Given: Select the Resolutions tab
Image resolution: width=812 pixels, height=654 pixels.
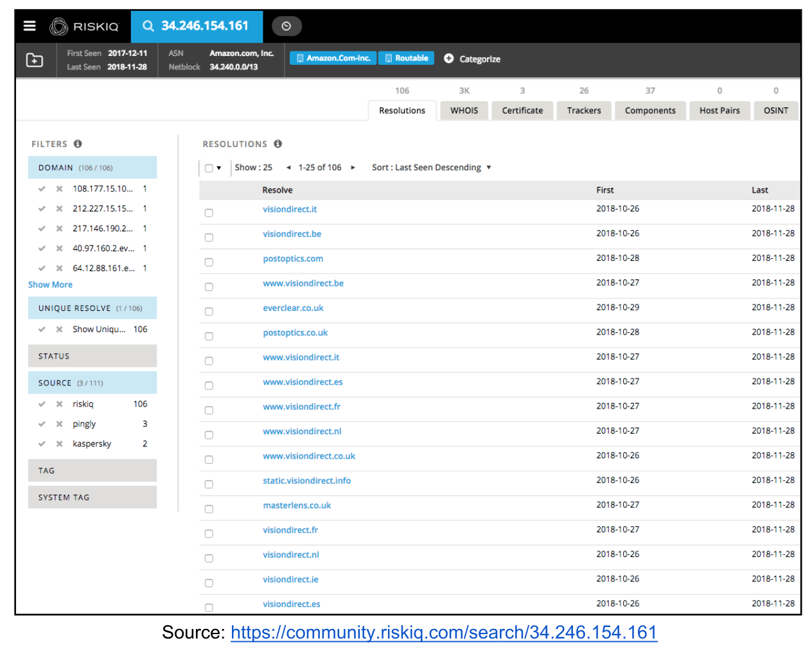Looking at the screenshot, I should 402,110.
